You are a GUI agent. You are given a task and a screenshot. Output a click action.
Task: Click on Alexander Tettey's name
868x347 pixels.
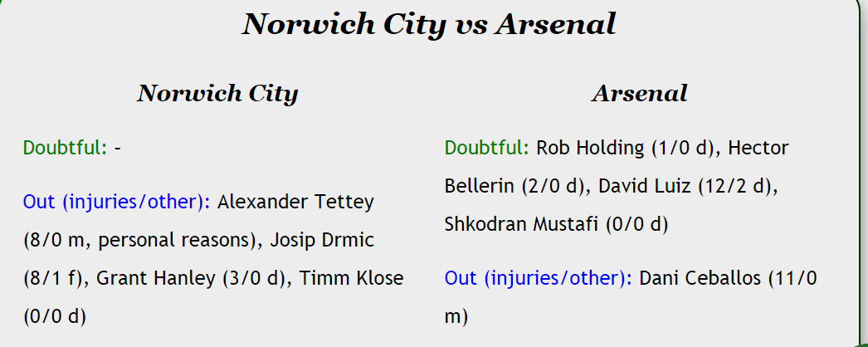[x=295, y=202]
